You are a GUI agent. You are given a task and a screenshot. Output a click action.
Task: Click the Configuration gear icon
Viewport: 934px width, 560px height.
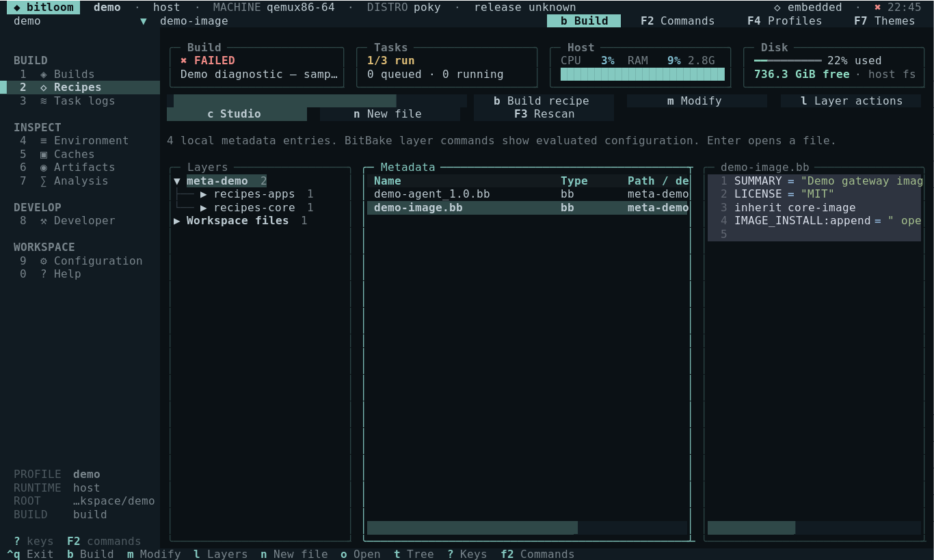(x=44, y=261)
